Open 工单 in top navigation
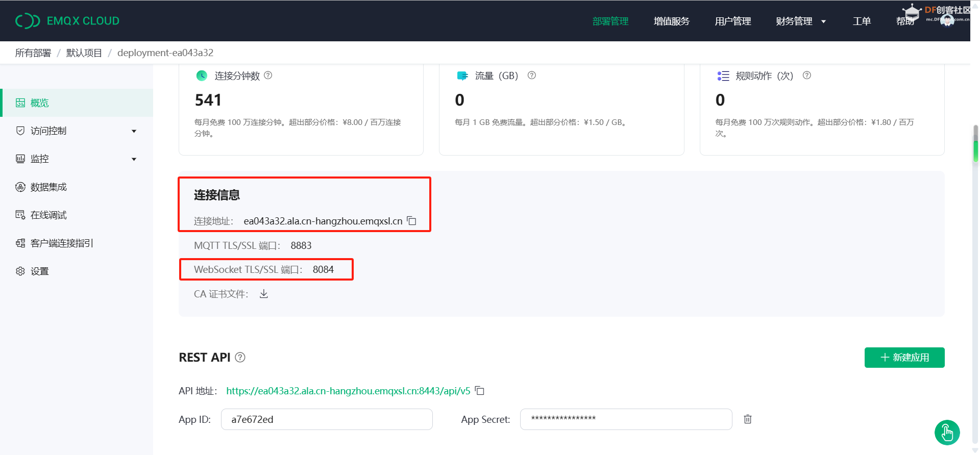 [x=862, y=21]
